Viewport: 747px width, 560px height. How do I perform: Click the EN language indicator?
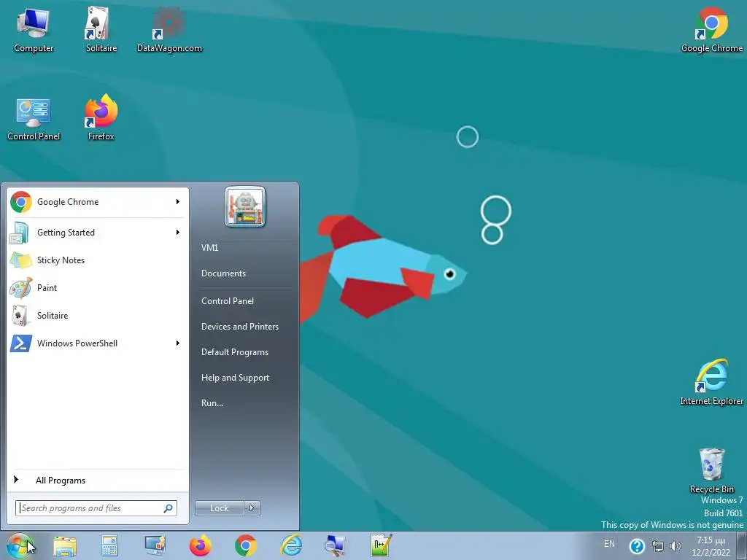[609, 544]
